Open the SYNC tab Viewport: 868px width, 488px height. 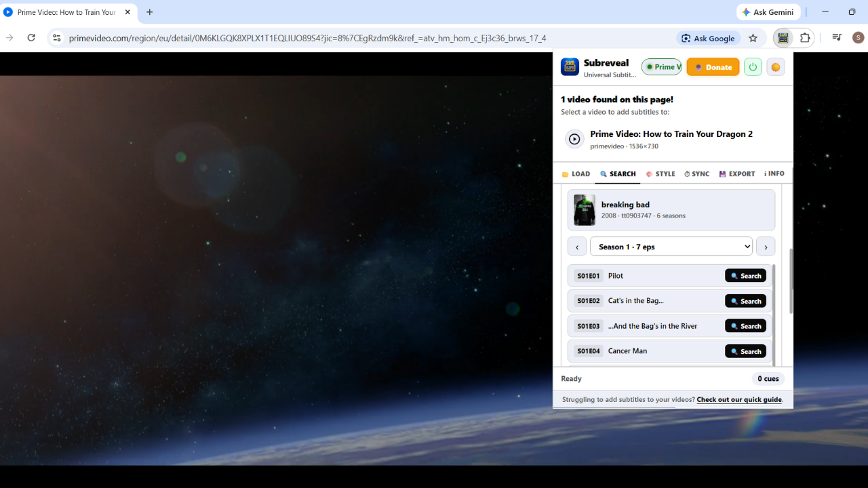pyautogui.click(x=696, y=174)
